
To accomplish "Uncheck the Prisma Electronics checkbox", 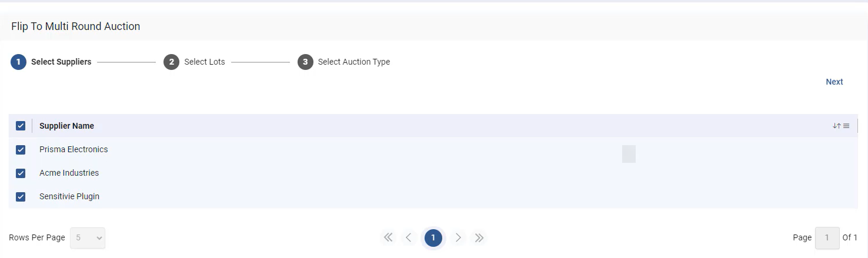I will (x=21, y=150).
